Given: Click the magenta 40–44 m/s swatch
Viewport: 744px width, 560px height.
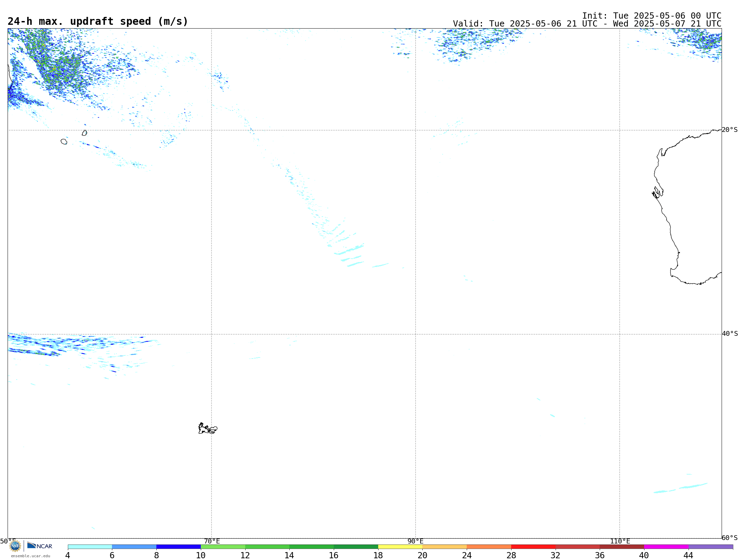Looking at the screenshot, I should click(x=666, y=547).
